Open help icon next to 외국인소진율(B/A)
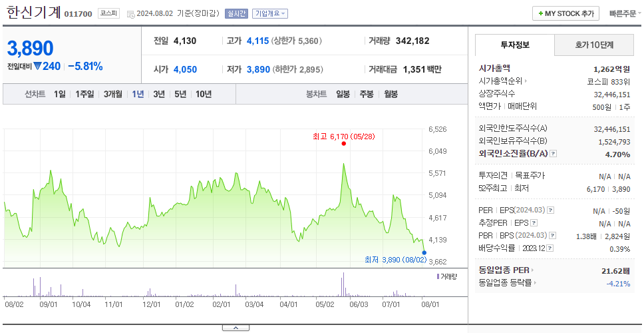The width and height of the screenshot is (644, 333). [554, 154]
